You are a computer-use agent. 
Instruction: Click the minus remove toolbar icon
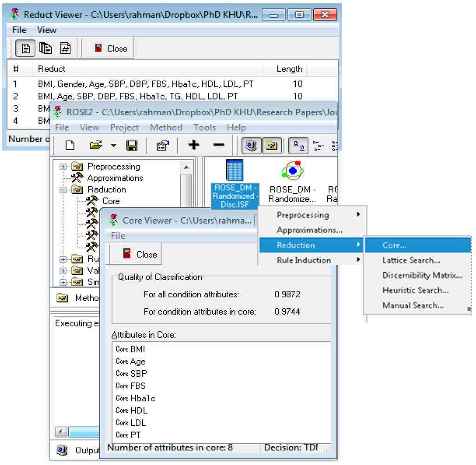218,145
